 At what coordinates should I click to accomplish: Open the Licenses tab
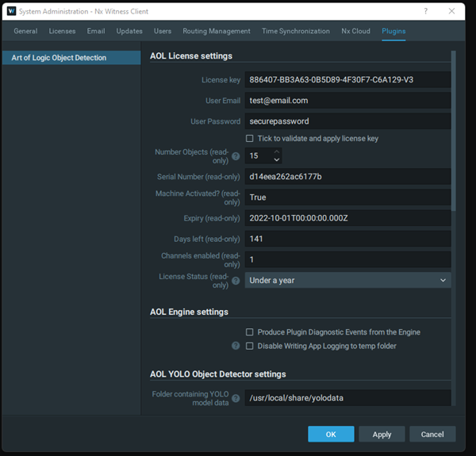coord(62,31)
